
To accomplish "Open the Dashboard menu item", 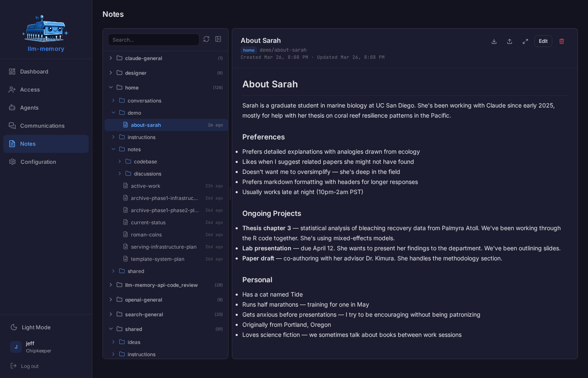I will (34, 71).
